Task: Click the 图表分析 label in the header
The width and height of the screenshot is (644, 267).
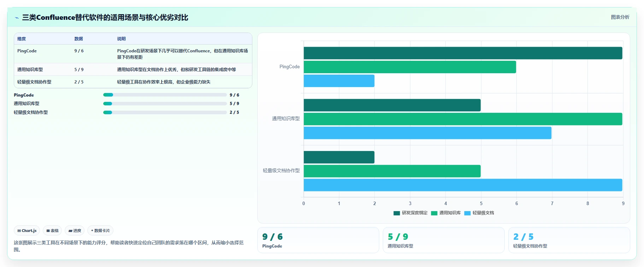Action: 620,17
